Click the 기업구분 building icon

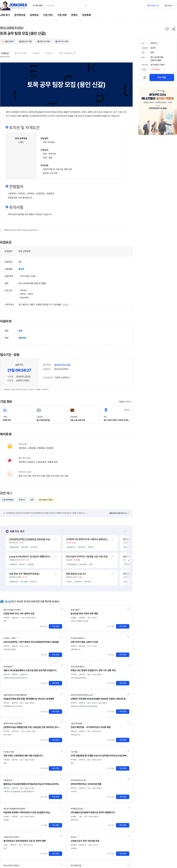[x=38, y=410]
